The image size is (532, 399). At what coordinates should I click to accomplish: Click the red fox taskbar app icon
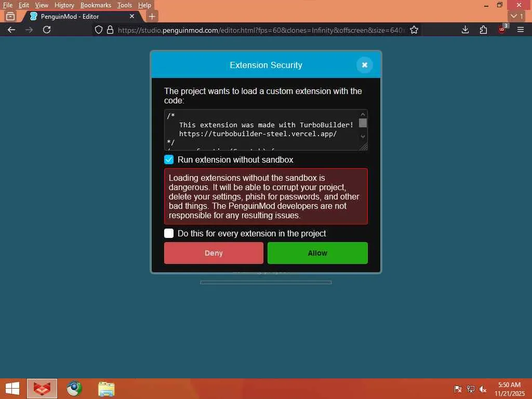[x=42, y=389]
